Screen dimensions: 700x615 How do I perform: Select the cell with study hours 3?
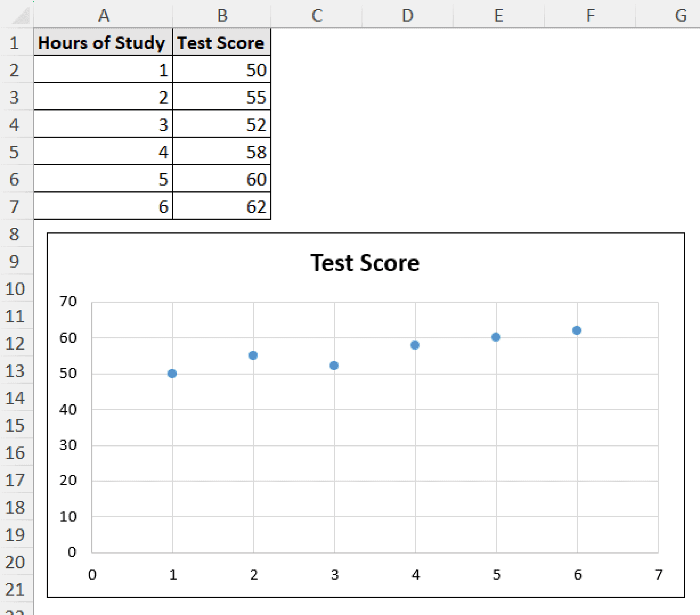click(x=103, y=125)
